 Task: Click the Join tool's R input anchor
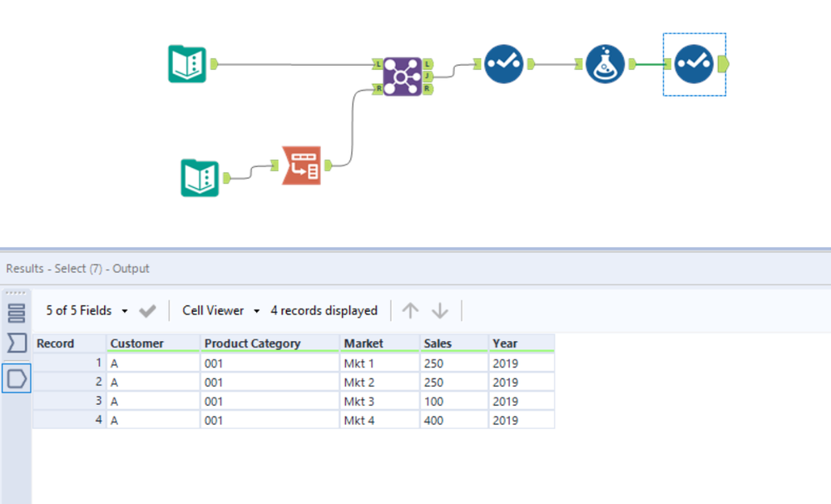pyautogui.click(x=378, y=88)
